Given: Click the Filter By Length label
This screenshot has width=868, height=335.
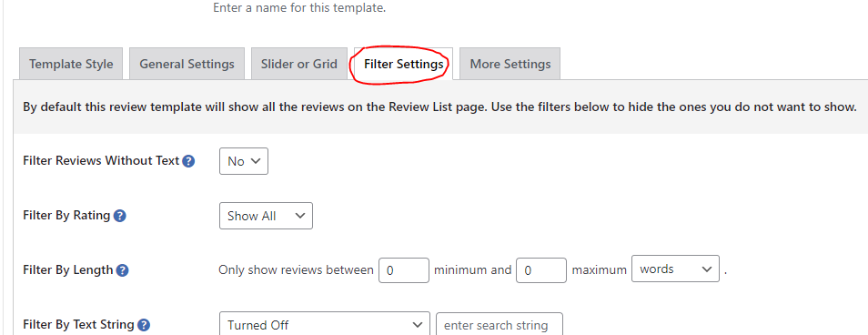Looking at the screenshot, I should coord(68,270).
